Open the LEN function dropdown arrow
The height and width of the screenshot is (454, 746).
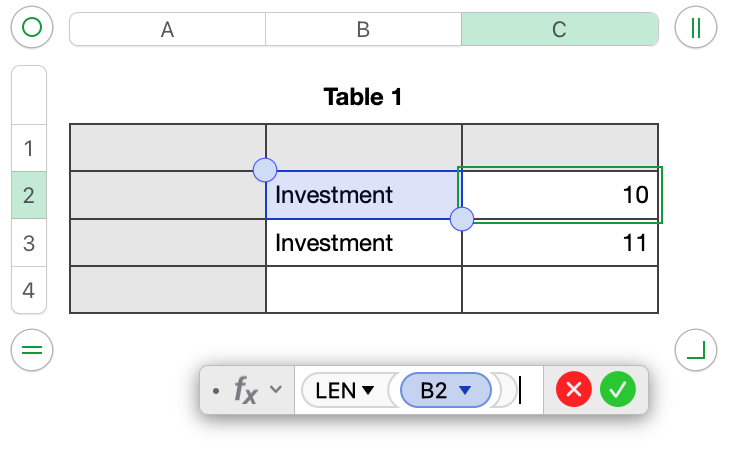368,391
